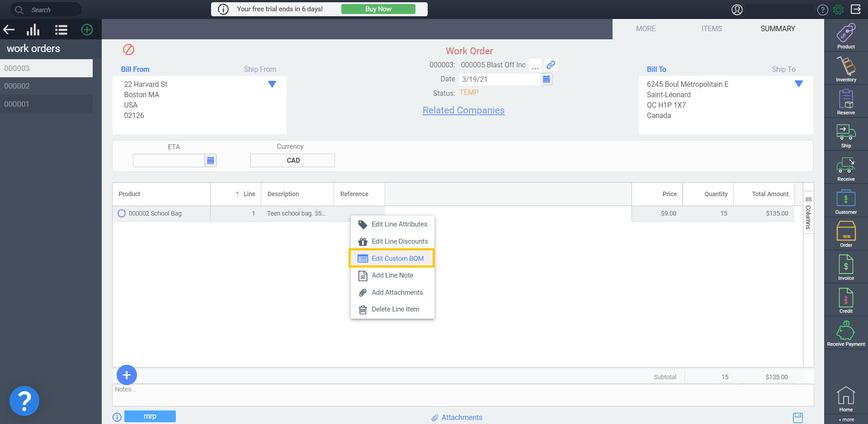Click the info icon next to mrp

pyautogui.click(x=117, y=417)
